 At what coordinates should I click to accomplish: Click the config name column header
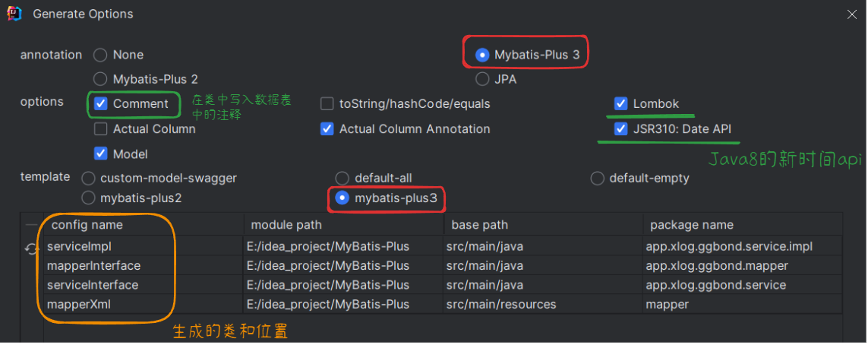pos(87,225)
